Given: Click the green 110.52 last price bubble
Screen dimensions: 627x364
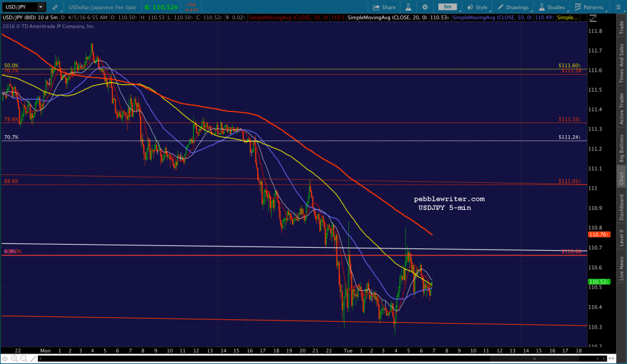Looking at the screenshot, I should point(599,281).
